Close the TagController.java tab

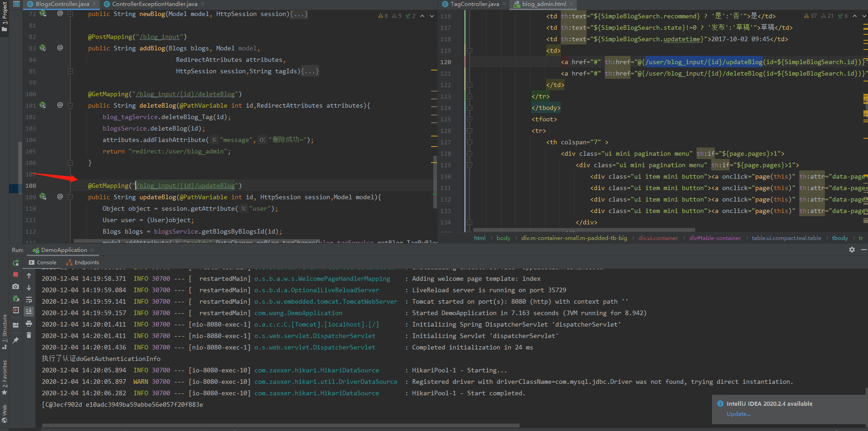(504, 4)
